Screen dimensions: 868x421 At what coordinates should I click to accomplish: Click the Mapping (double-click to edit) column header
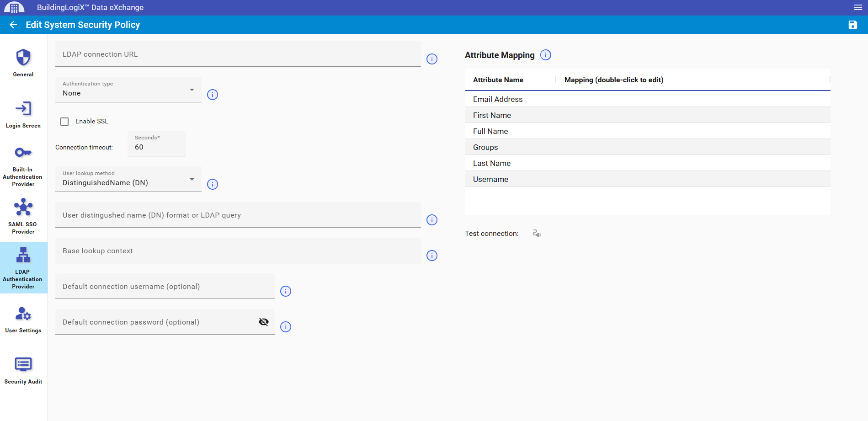pos(693,80)
